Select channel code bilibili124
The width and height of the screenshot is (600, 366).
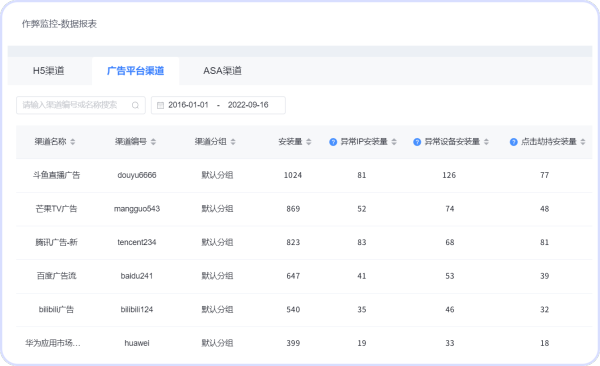(137, 309)
